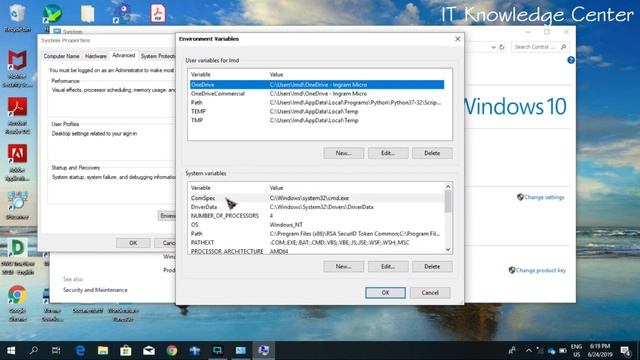Viewport: 640px width, 360px height.
Task: Switch to Hardware tab in System Properties
Action: (x=96, y=56)
